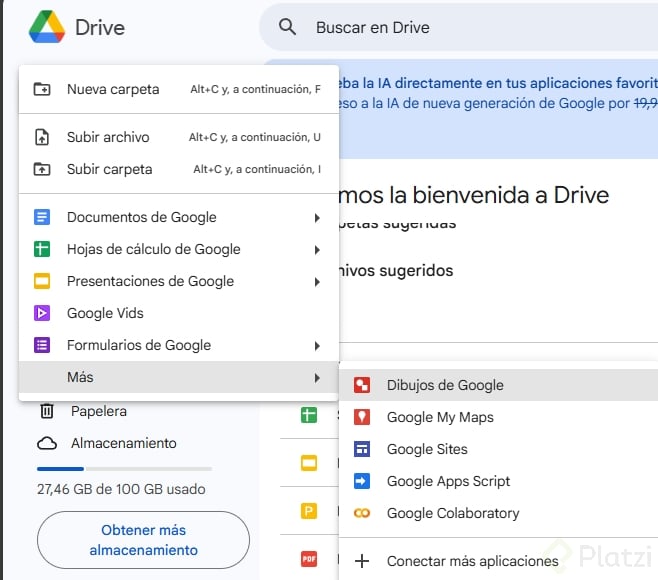The width and height of the screenshot is (658, 580).
Task: Expand the Presentaciones de Google submenu arrow
Action: (317, 281)
